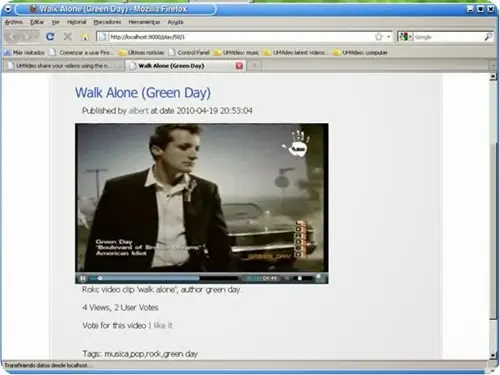Image resolution: width=500 pixels, height=375 pixels.
Task: Click the 04:44 video time display
Action: pyautogui.click(x=269, y=278)
